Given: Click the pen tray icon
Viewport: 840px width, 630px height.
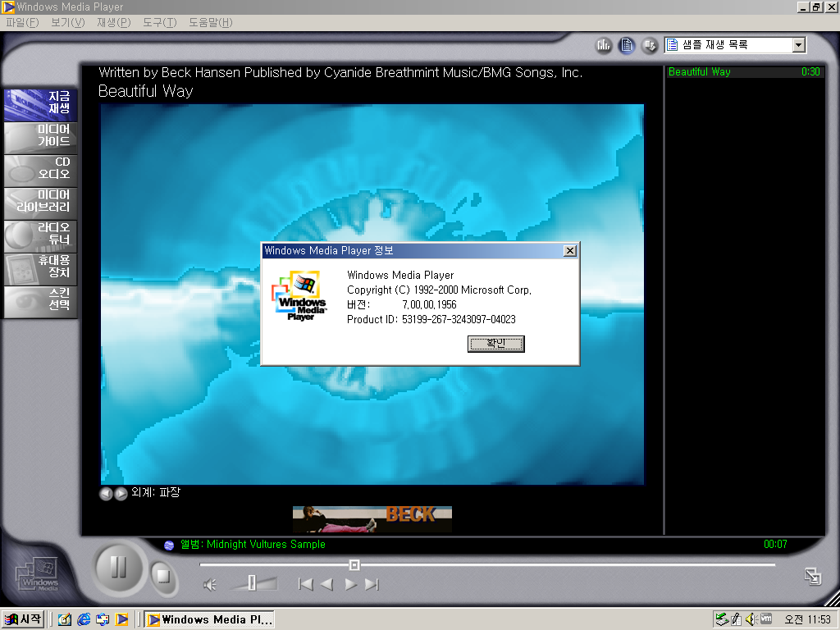Looking at the screenshot, I should pos(736,620).
